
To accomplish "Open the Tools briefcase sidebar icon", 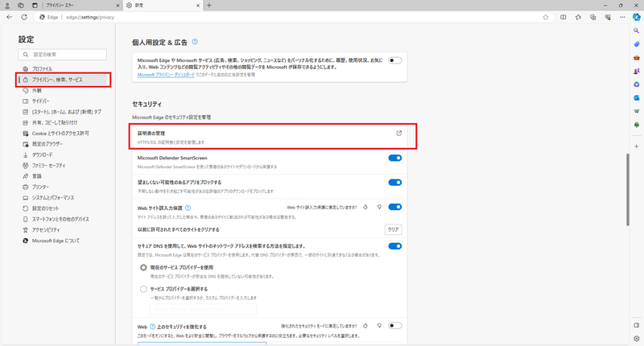I will click(x=636, y=58).
